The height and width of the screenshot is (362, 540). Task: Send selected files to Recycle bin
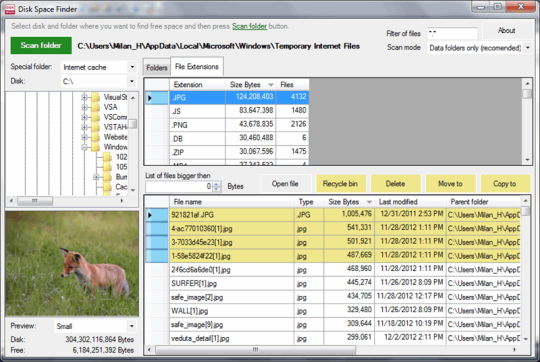340,184
